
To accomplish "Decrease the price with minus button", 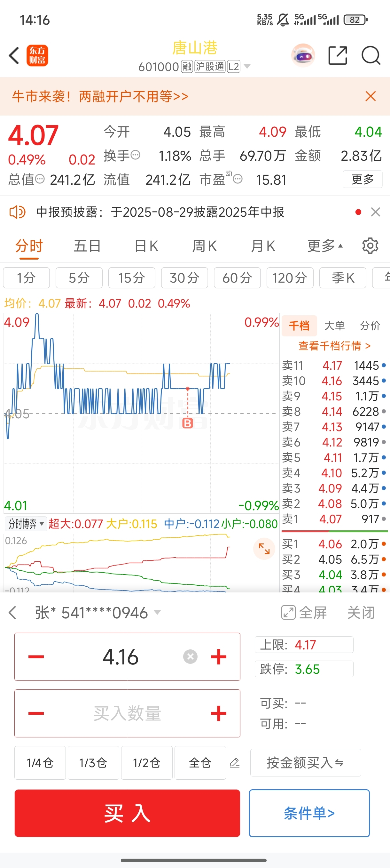I will point(36,656).
